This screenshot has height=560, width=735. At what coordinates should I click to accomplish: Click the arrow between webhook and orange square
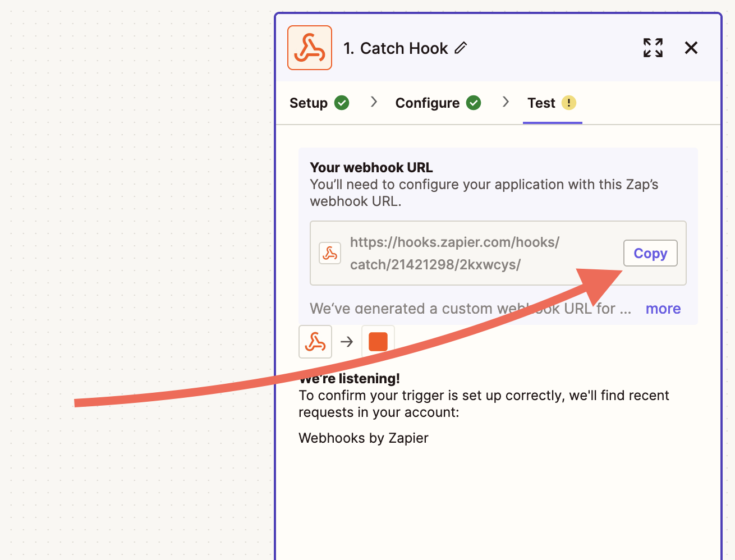pyautogui.click(x=347, y=342)
